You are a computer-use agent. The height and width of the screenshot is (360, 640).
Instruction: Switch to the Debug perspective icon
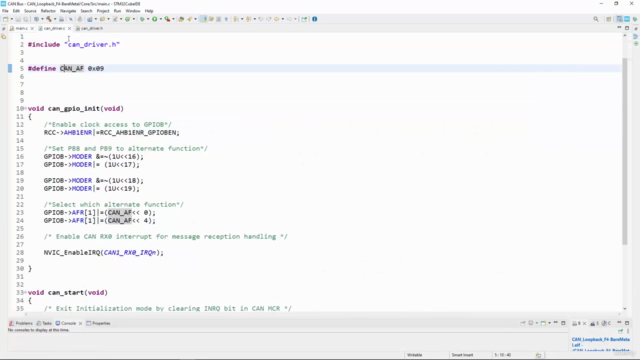tap(635, 19)
